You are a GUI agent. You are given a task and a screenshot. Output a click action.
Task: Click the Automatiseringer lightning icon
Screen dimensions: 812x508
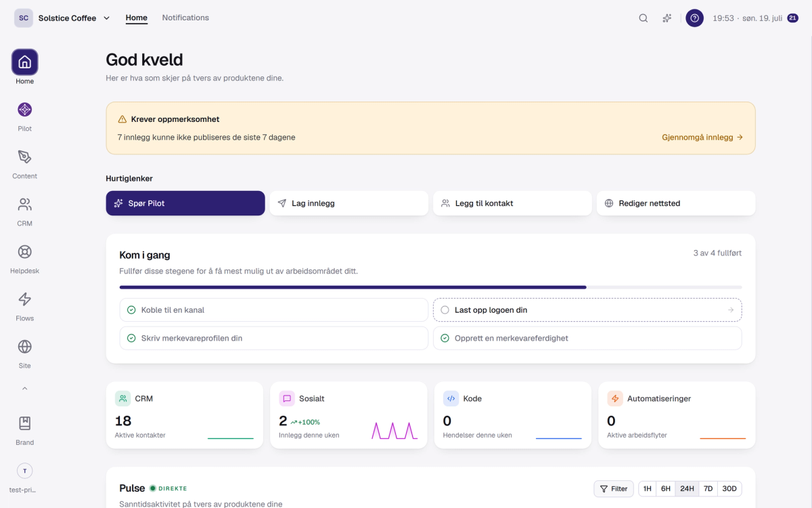[615, 398]
